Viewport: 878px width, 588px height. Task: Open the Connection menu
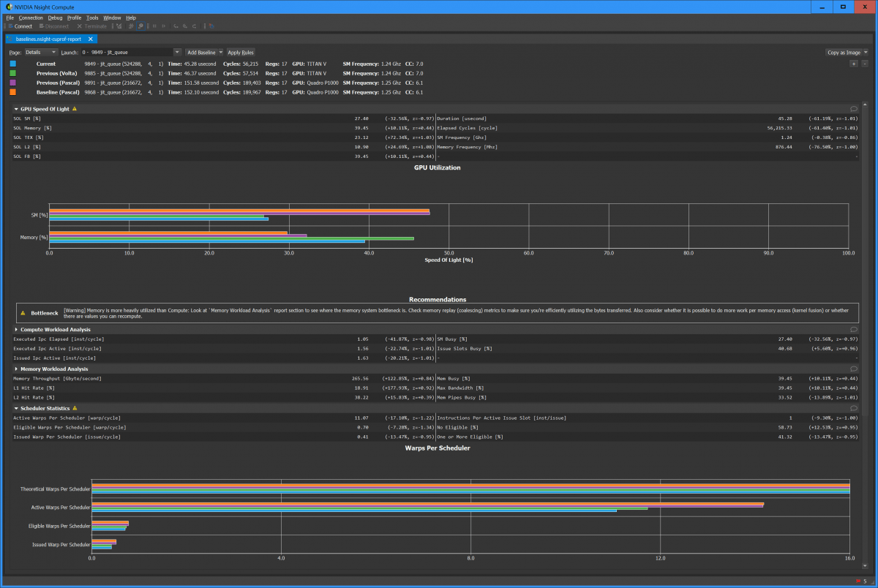point(31,18)
